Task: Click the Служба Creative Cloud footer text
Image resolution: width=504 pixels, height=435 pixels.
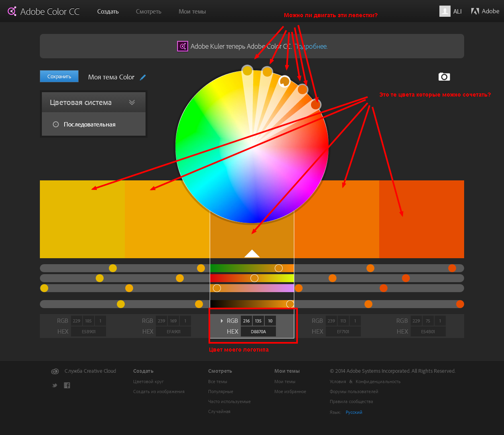Action: click(90, 371)
